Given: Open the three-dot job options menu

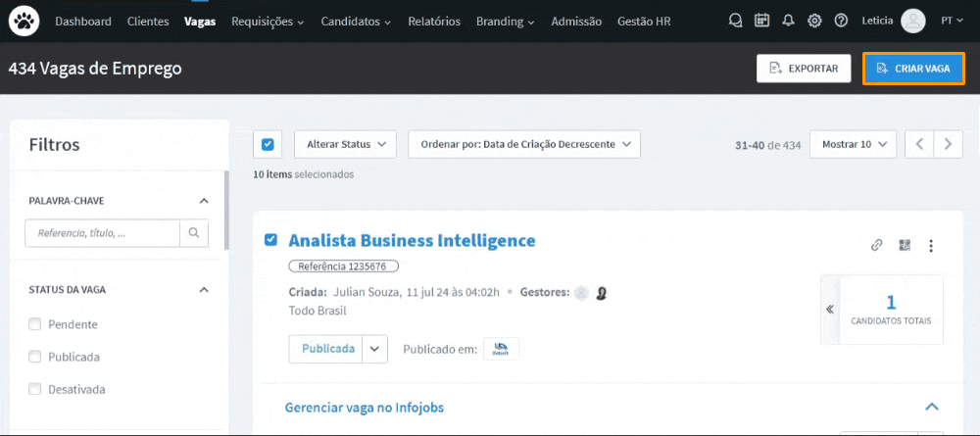Looking at the screenshot, I should (x=931, y=246).
